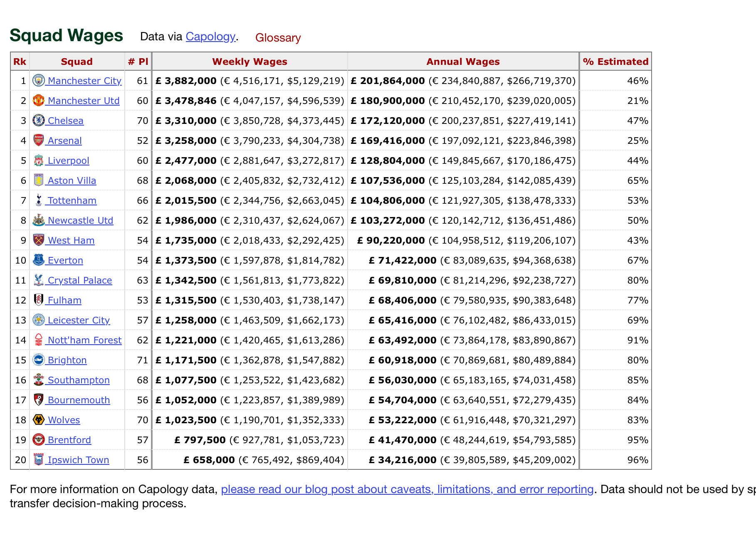This screenshot has width=756, height=533.
Task: Click the Newcastle Utd club crest icon
Action: click(x=39, y=220)
